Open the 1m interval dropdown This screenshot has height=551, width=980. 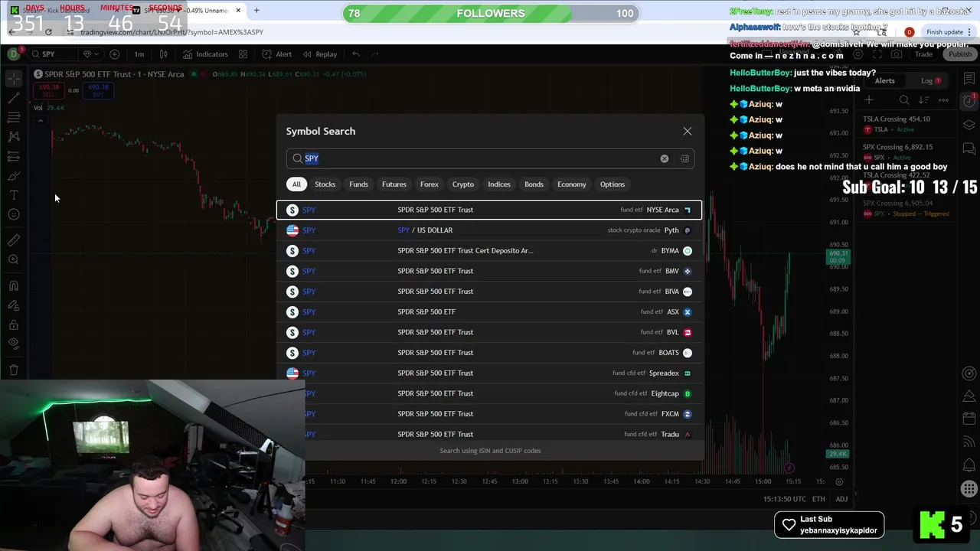[x=139, y=54]
